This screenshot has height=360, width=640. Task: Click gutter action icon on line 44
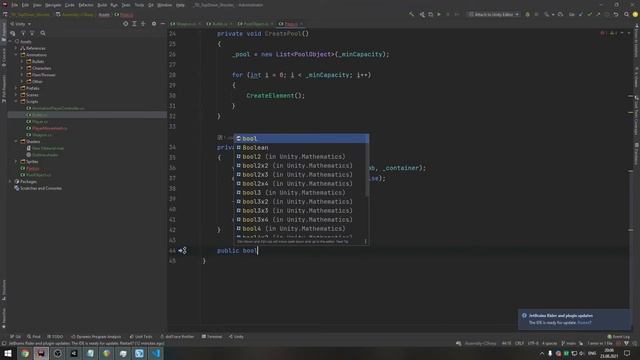[182, 251]
